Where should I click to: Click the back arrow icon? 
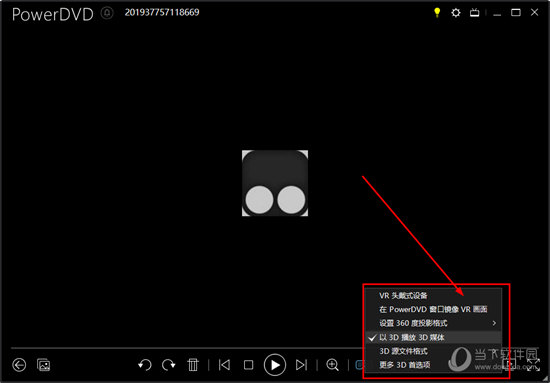(x=19, y=365)
